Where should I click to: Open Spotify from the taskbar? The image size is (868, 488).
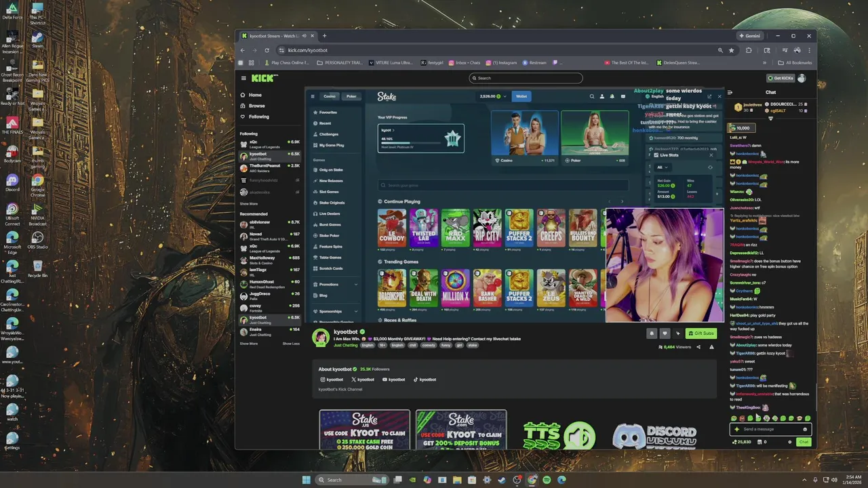pos(547,480)
